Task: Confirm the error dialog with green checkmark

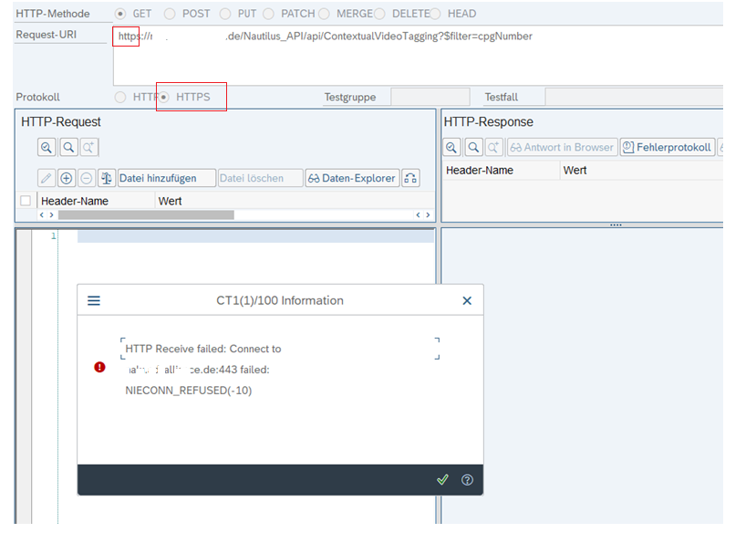Action: [442, 480]
